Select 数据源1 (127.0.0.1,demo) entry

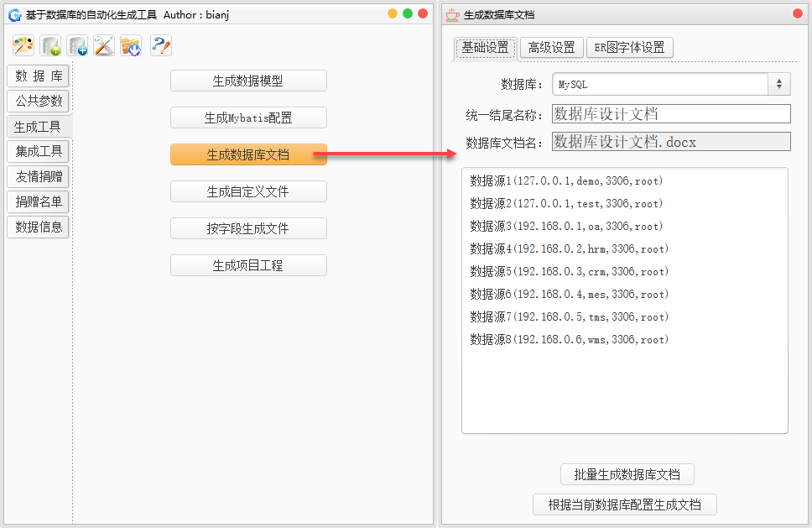point(566,180)
